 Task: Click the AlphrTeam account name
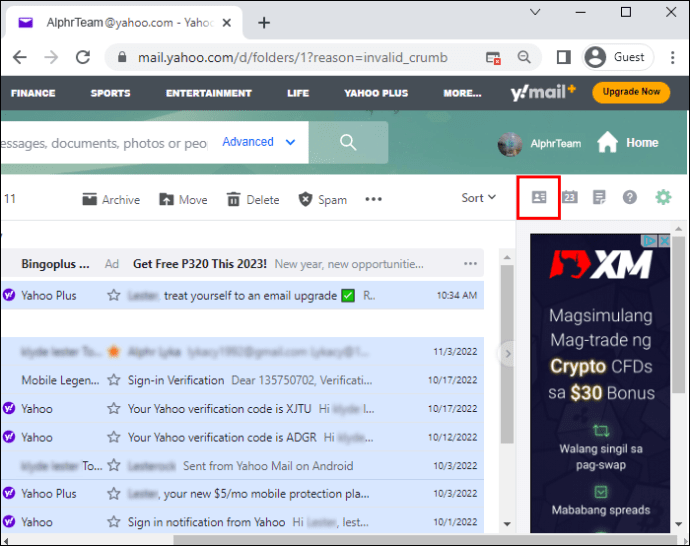pyautogui.click(x=555, y=143)
